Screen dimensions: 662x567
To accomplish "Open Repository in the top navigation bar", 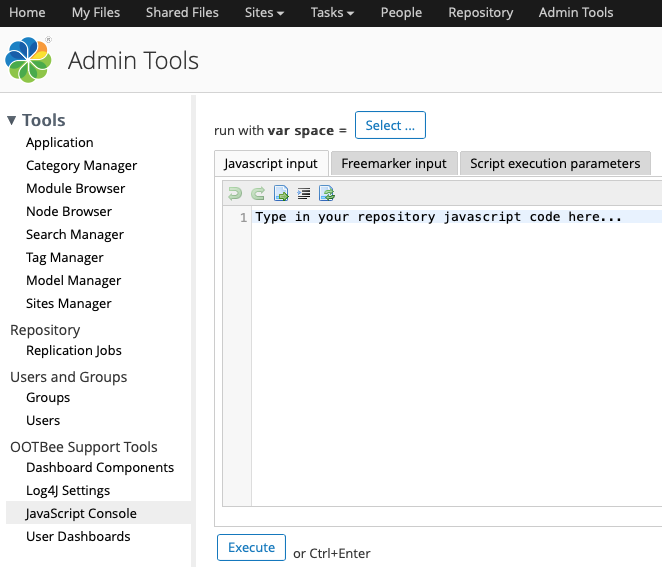I will [x=480, y=13].
